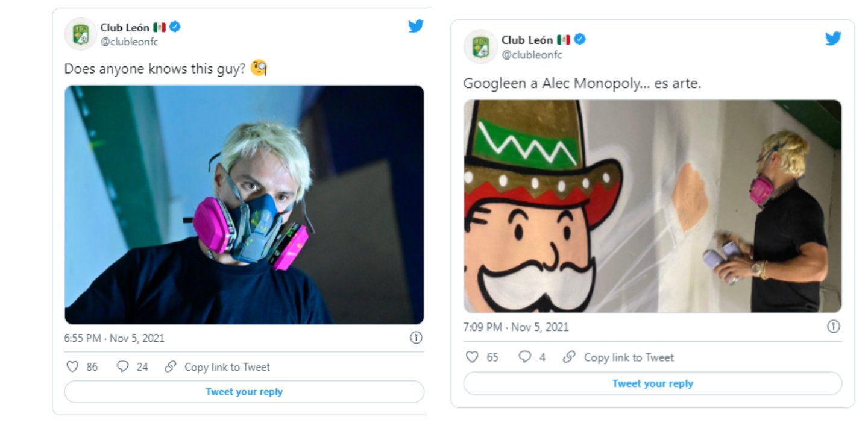Like the 'Googleen a Alec Monopoly' tweet
The height and width of the screenshot is (434, 868).
pos(473,357)
